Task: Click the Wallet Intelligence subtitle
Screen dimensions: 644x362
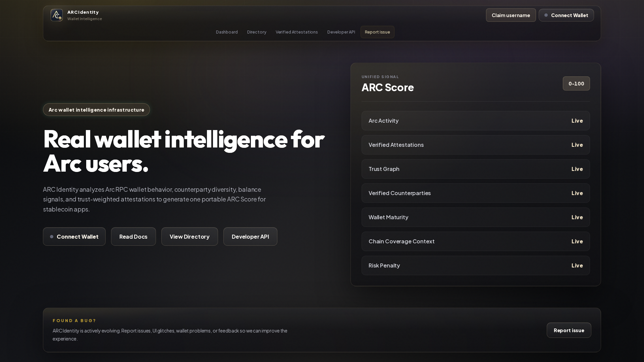Action: (x=85, y=19)
